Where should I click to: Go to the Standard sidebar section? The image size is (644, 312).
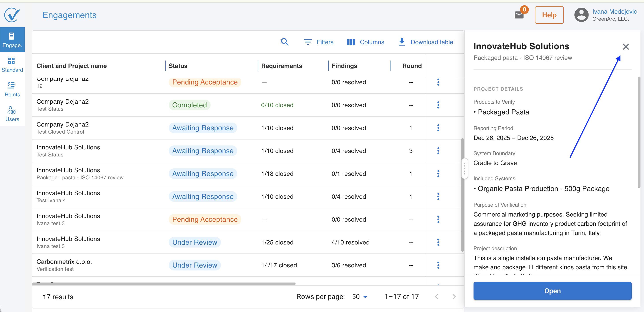pyautogui.click(x=12, y=64)
